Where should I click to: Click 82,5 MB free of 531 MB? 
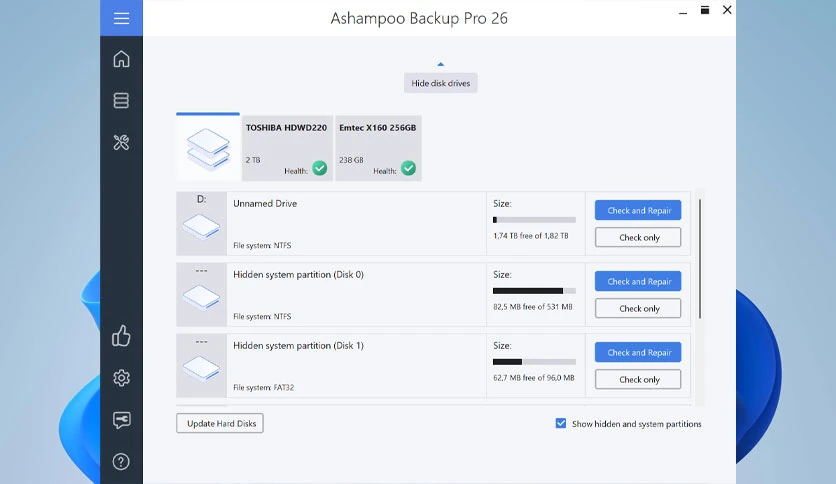pos(533,306)
